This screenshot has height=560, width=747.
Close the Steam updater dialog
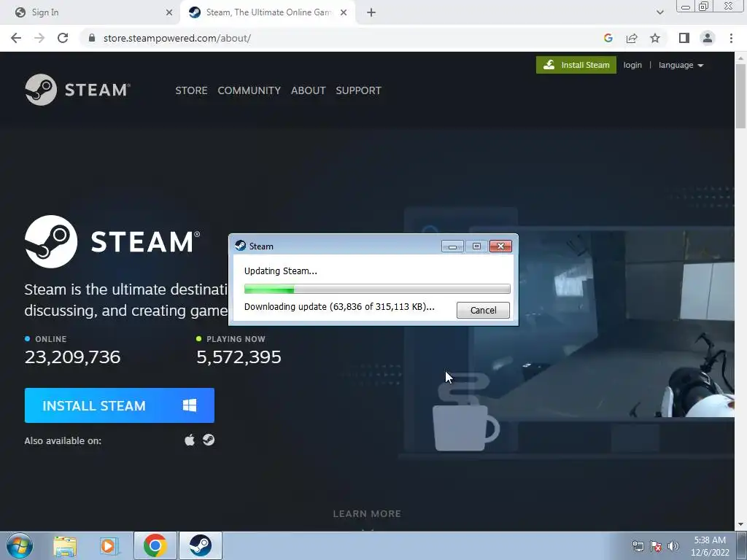click(x=500, y=246)
